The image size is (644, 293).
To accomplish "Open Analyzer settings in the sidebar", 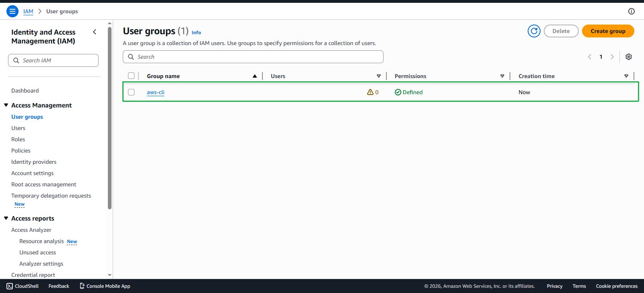I will [x=41, y=264].
